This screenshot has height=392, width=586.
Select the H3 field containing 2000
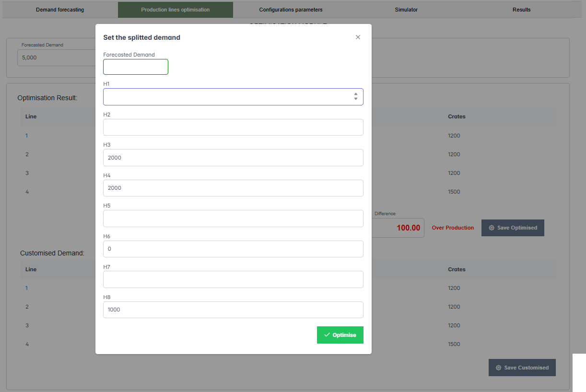click(233, 158)
